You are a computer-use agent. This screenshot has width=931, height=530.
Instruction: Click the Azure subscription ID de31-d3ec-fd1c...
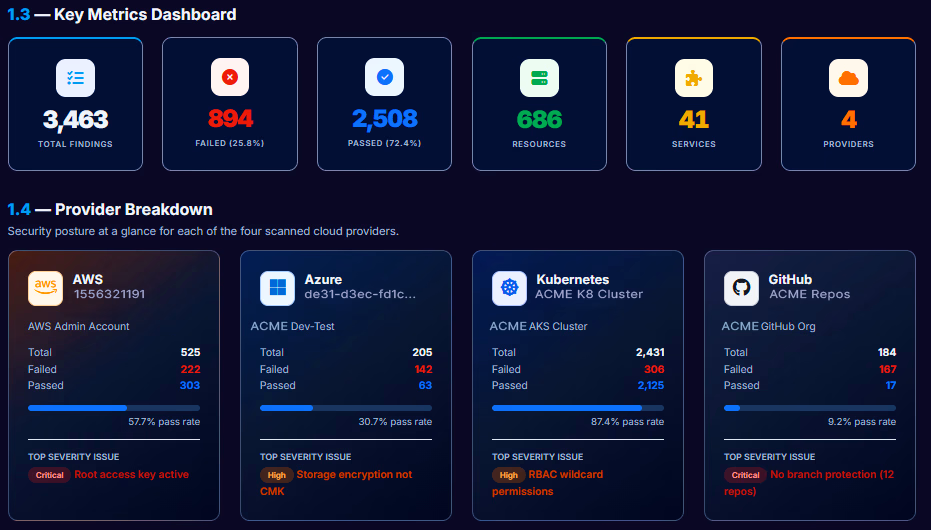[x=360, y=294]
